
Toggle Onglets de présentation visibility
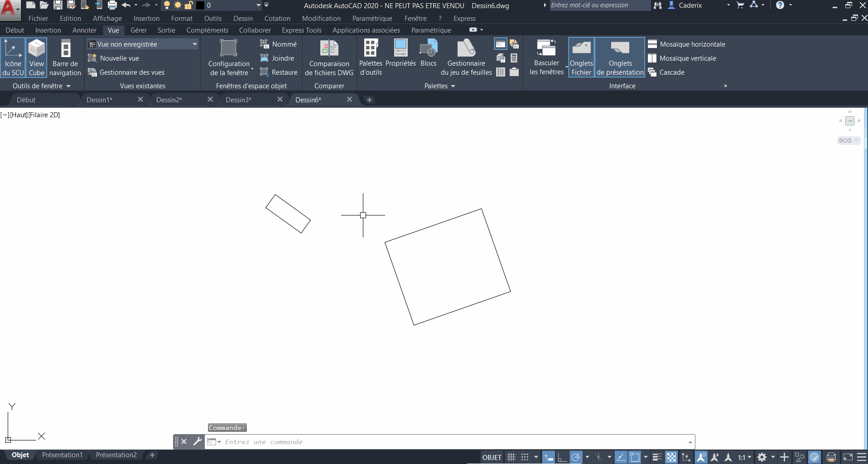point(620,57)
